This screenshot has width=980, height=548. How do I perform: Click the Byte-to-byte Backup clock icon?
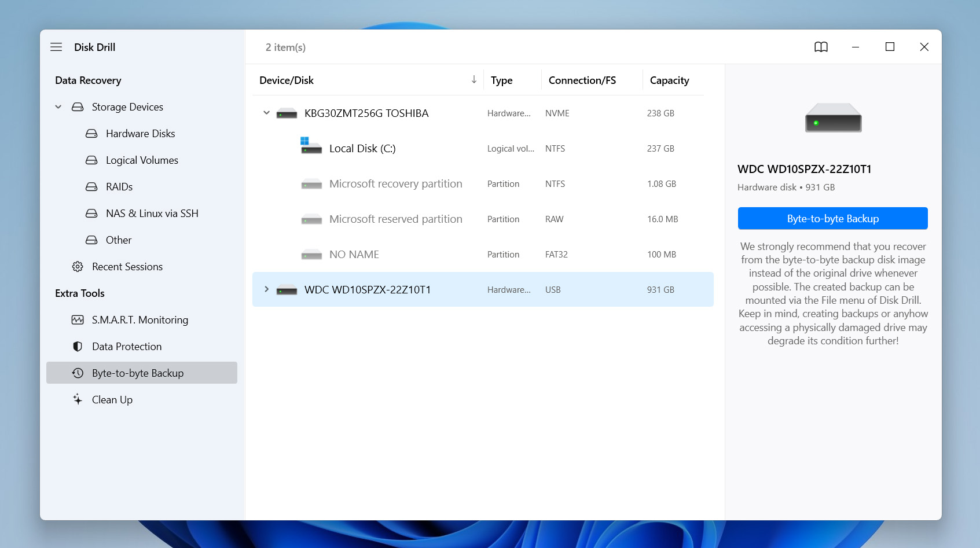click(x=78, y=373)
